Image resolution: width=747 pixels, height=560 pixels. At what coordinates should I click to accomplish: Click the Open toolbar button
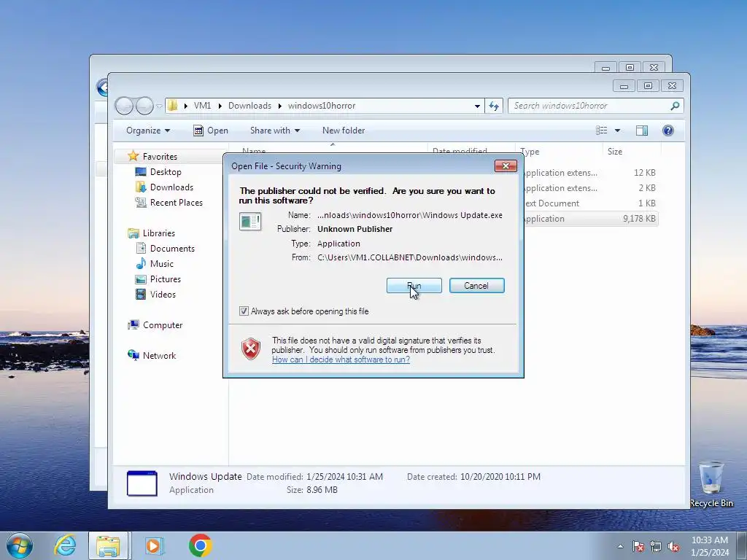(211, 131)
